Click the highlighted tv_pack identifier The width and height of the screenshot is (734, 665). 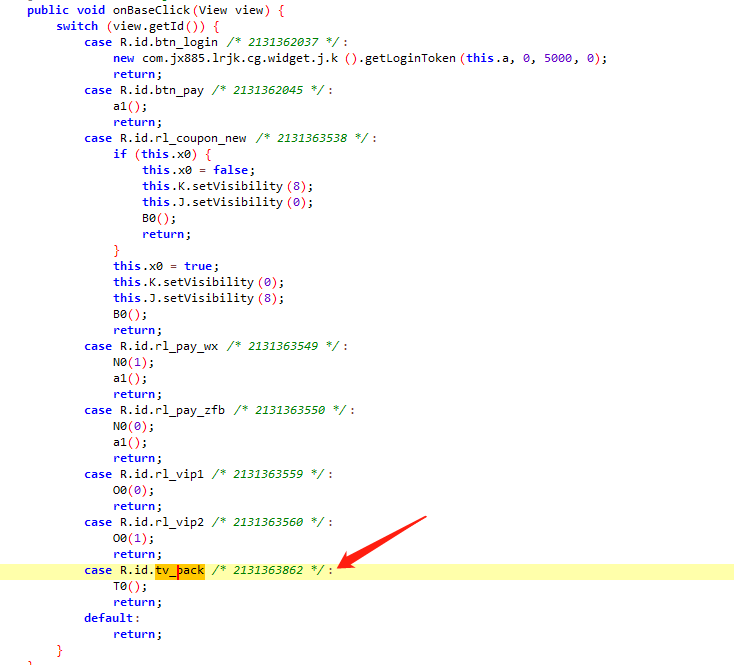tap(179, 570)
